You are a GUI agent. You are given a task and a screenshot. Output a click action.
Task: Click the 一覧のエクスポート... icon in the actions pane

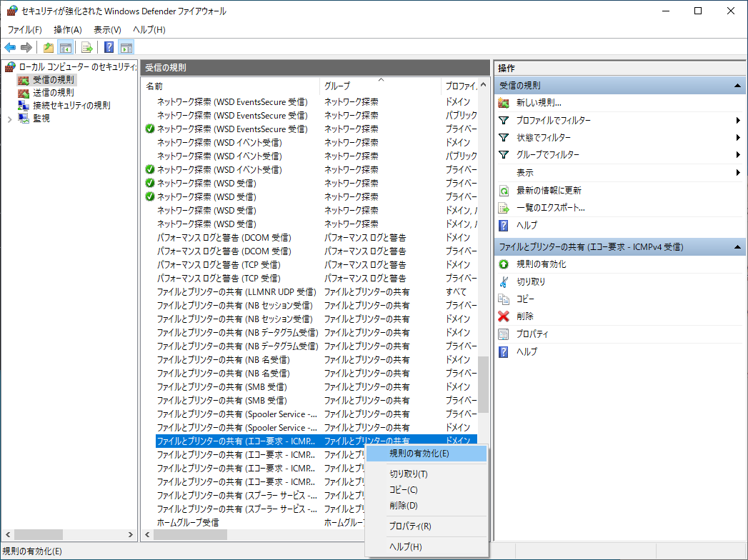click(504, 208)
